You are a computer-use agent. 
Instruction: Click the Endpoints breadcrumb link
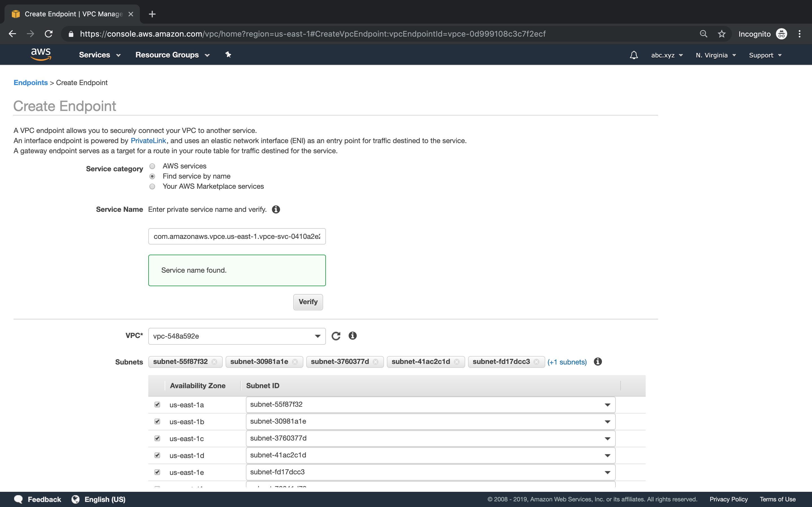point(30,82)
